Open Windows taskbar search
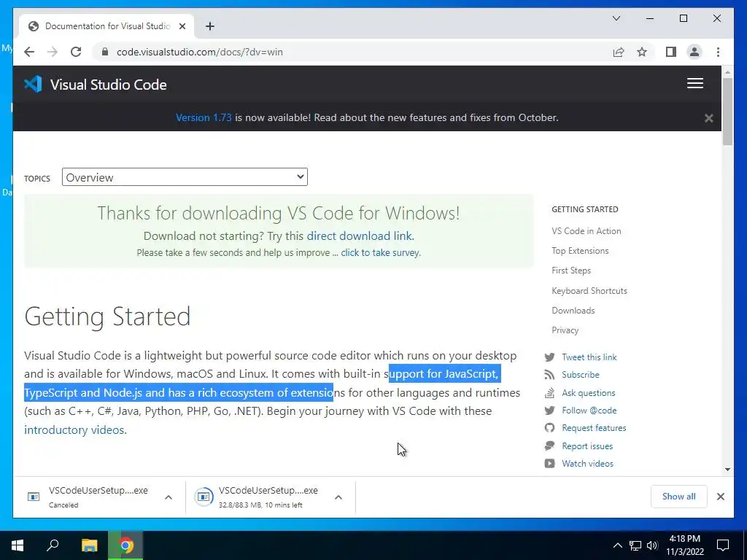This screenshot has height=560, width=747. (x=53, y=545)
